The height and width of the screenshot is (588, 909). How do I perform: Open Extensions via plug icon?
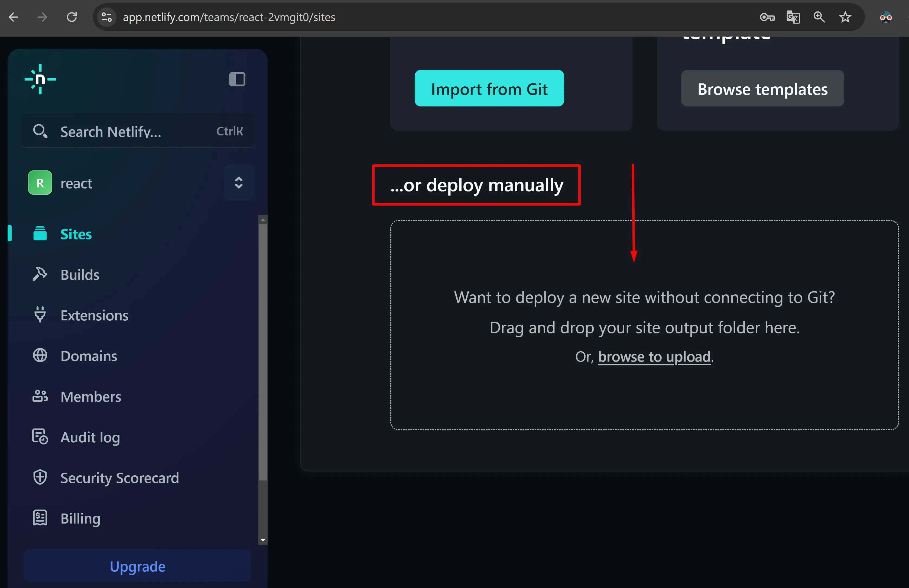[40, 315]
